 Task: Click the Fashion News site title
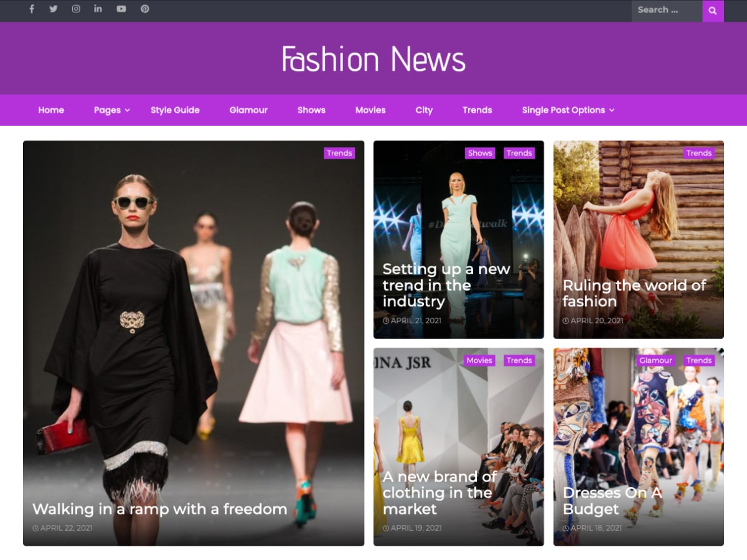point(374,58)
